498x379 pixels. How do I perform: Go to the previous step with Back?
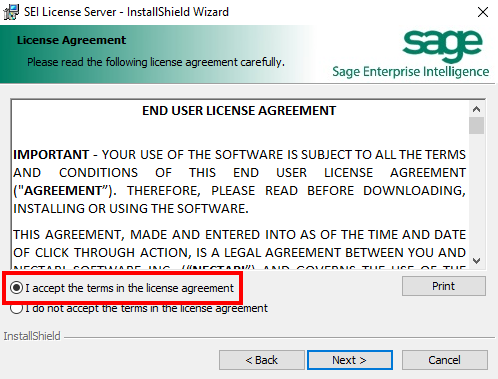coord(262,360)
